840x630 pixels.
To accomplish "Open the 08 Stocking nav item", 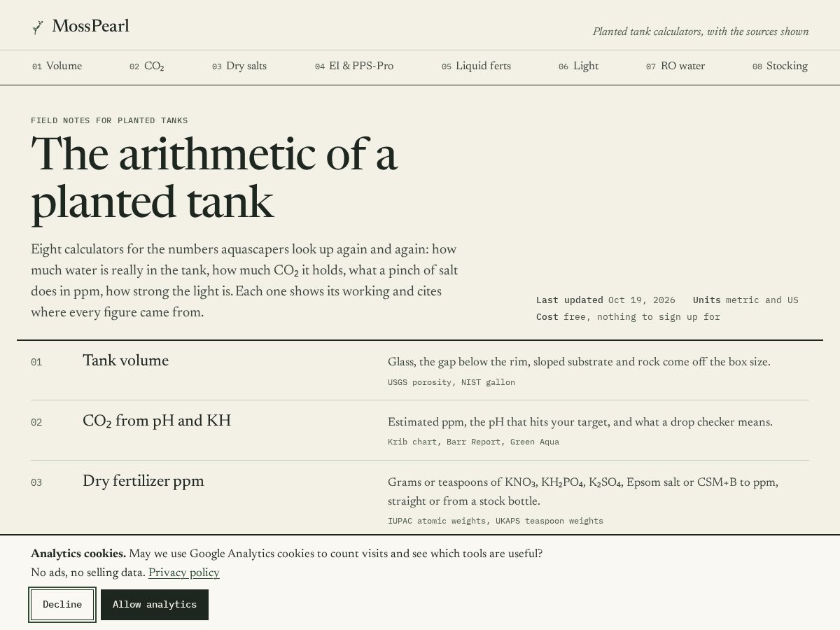I will [780, 66].
